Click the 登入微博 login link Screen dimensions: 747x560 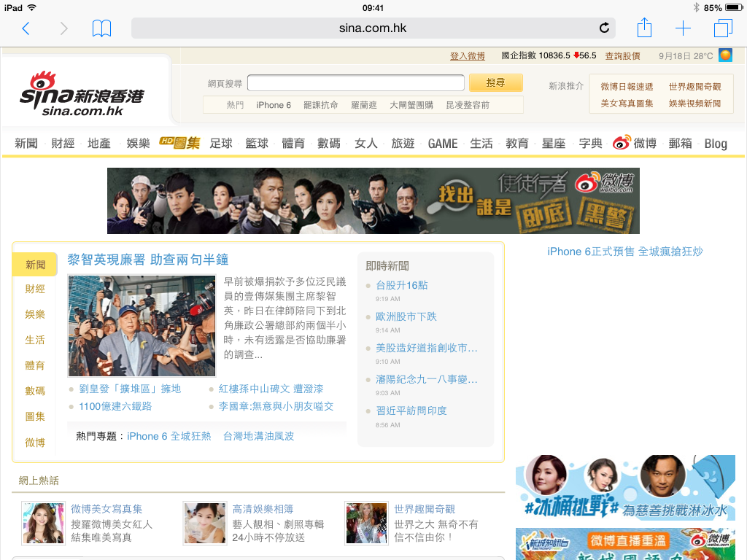point(468,56)
